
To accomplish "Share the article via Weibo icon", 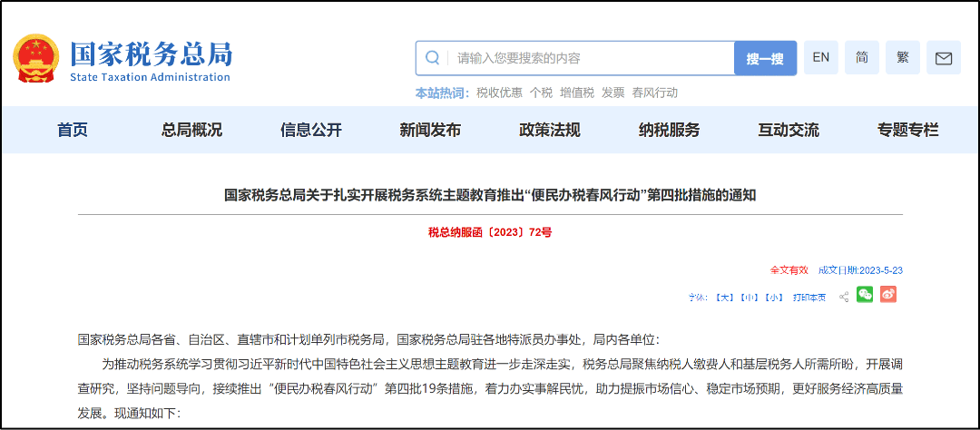I will click(x=888, y=294).
